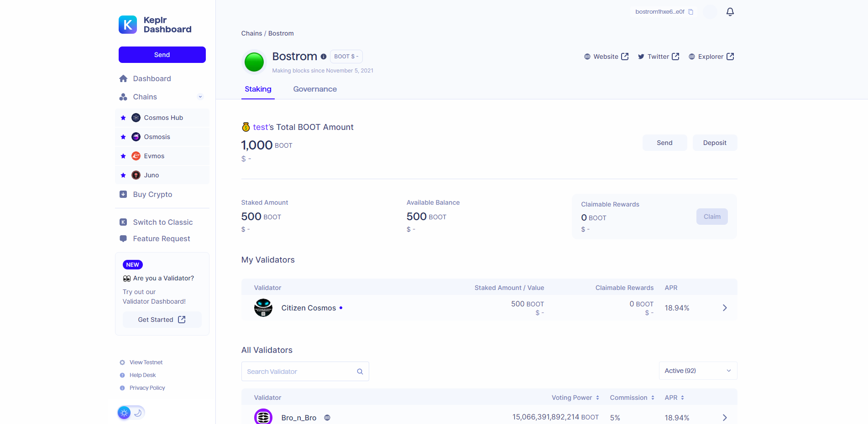The width and height of the screenshot is (868, 424).
Task: Unfavorite the Juno star
Action: point(123,175)
